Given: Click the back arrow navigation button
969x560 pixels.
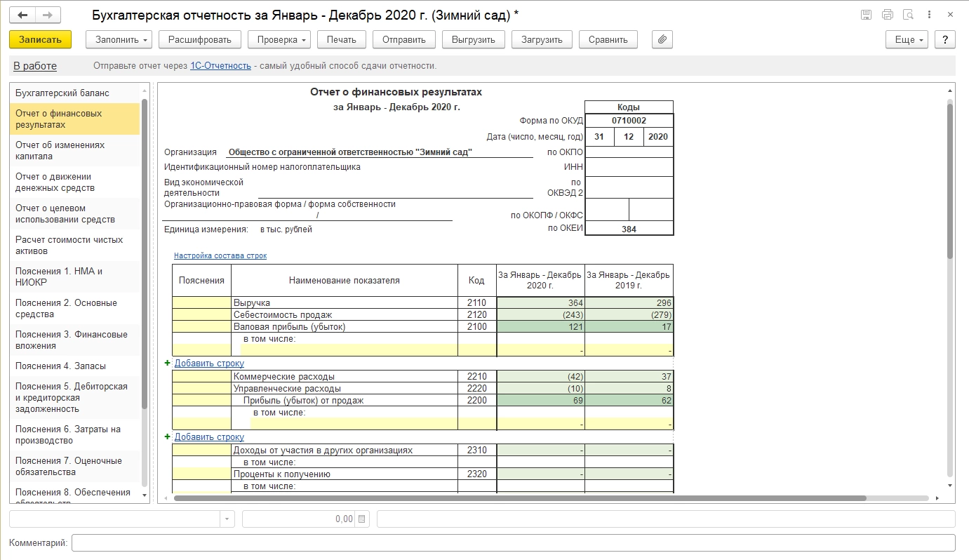Looking at the screenshot, I should coord(22,15).
